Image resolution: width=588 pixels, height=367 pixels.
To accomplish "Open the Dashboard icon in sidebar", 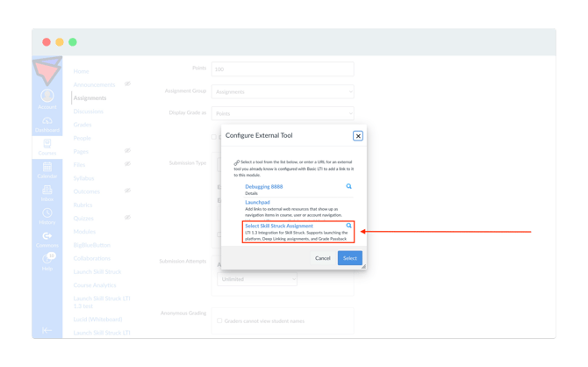I will 47,121.
